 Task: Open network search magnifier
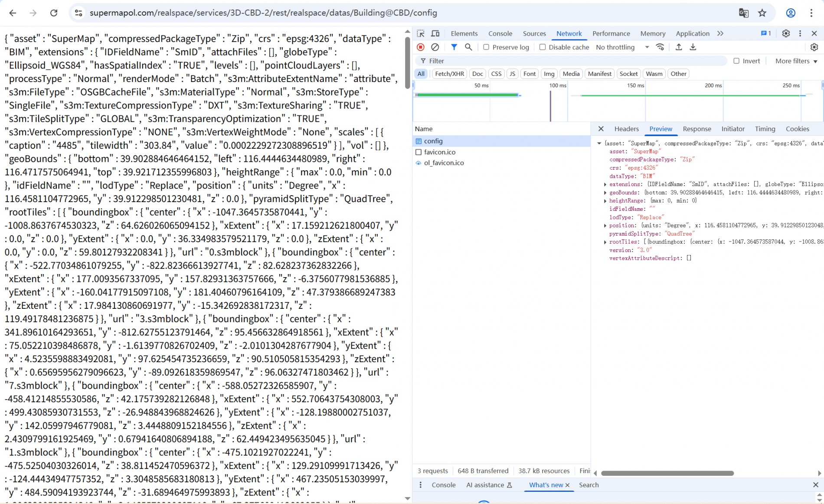(x=468, y=47)
